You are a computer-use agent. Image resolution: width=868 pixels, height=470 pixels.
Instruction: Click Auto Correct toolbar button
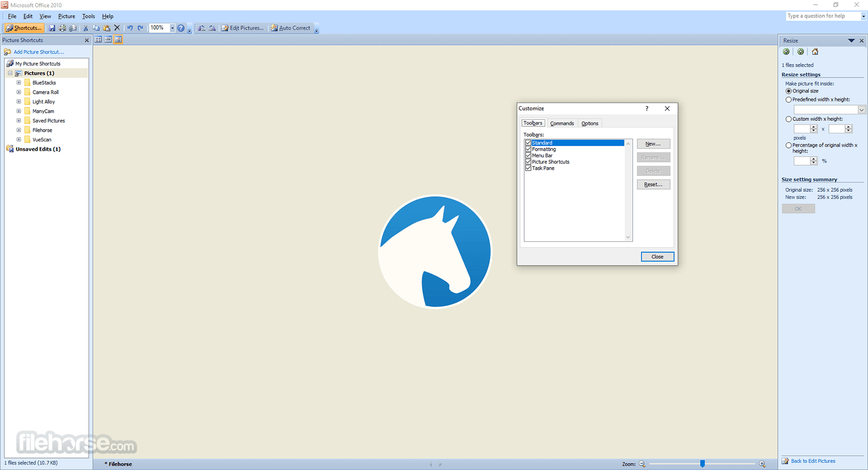click(x=291, y=28)
